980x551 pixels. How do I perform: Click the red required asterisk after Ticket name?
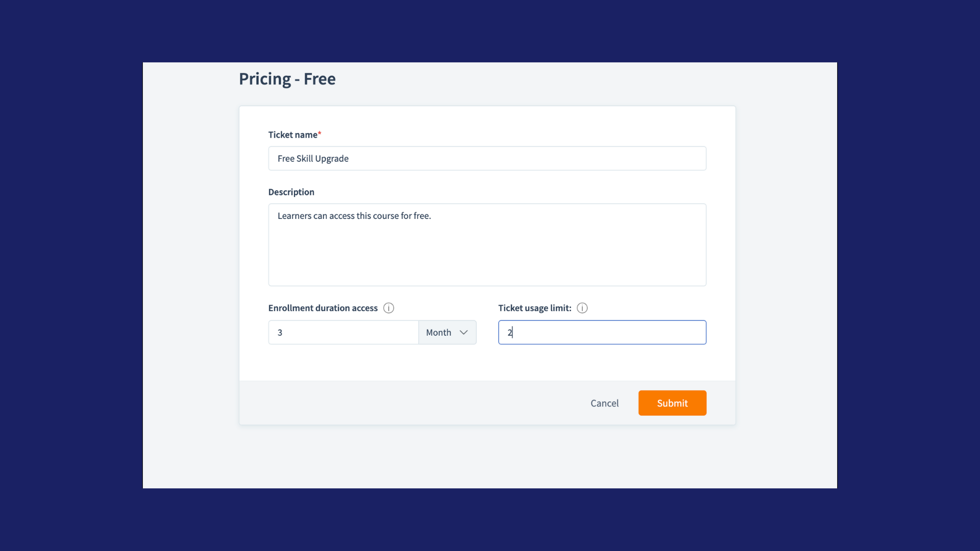(x=320, y=134)
